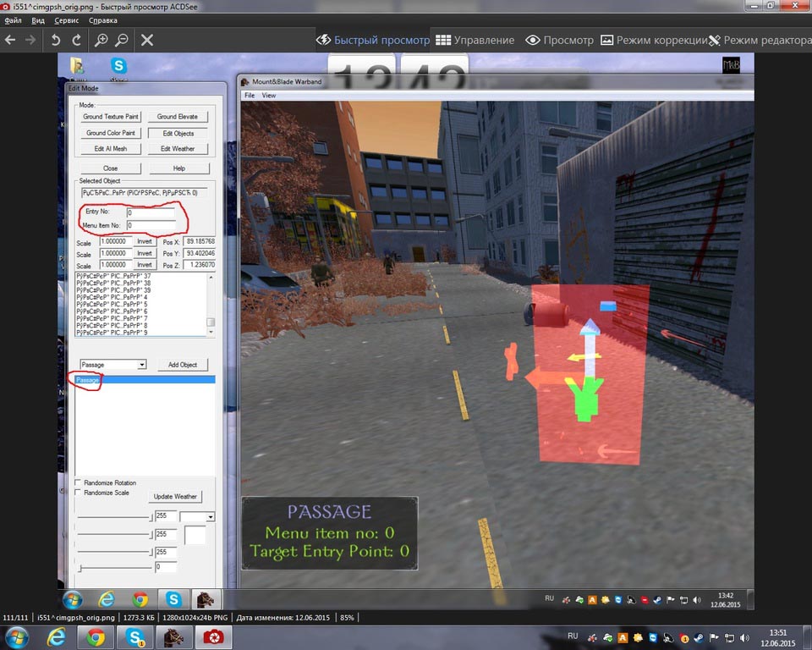
Task: Zoom out using the magnifier minus icon
Action: tap(122, 40)
